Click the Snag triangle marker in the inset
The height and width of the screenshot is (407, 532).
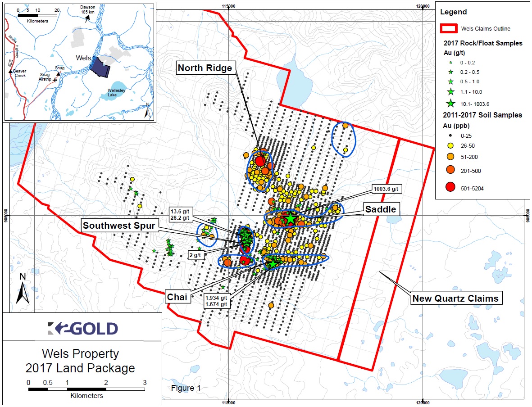point(59,73)
